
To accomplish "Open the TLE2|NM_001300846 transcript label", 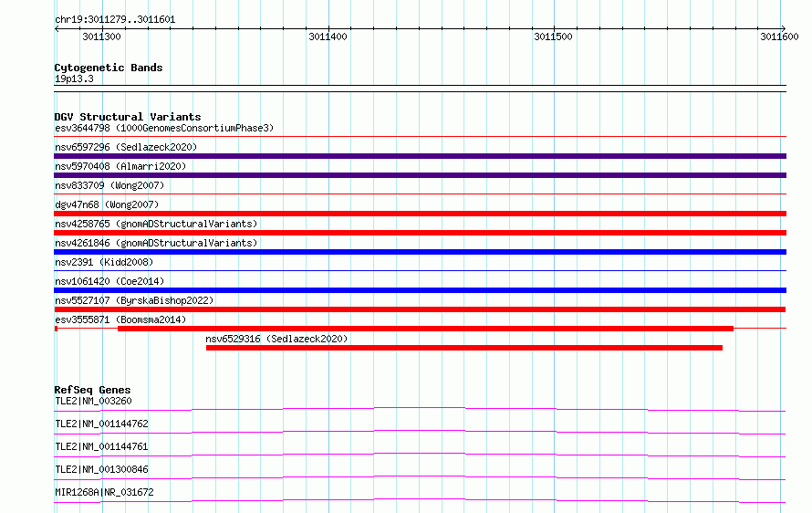I will tap(101, 469).
